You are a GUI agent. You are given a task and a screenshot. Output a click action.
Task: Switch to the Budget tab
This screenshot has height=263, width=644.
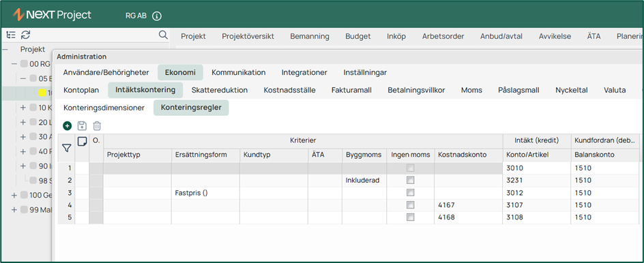[x=357, y=36]
